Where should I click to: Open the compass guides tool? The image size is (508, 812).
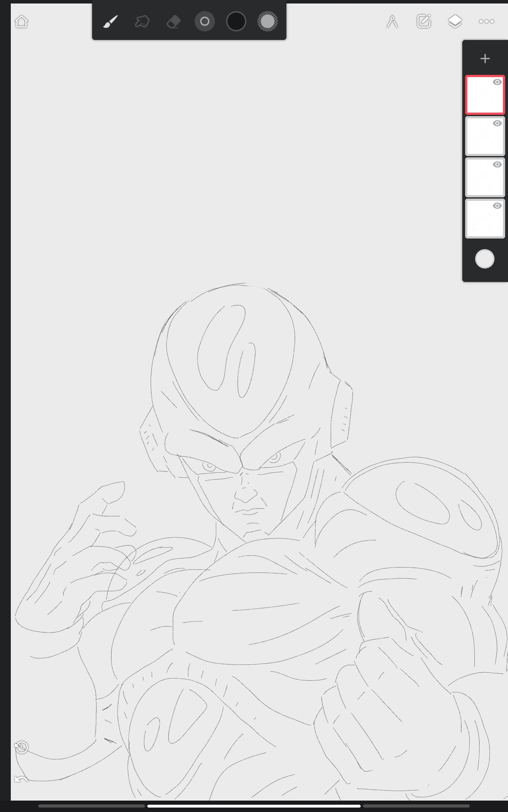(392, 22)
